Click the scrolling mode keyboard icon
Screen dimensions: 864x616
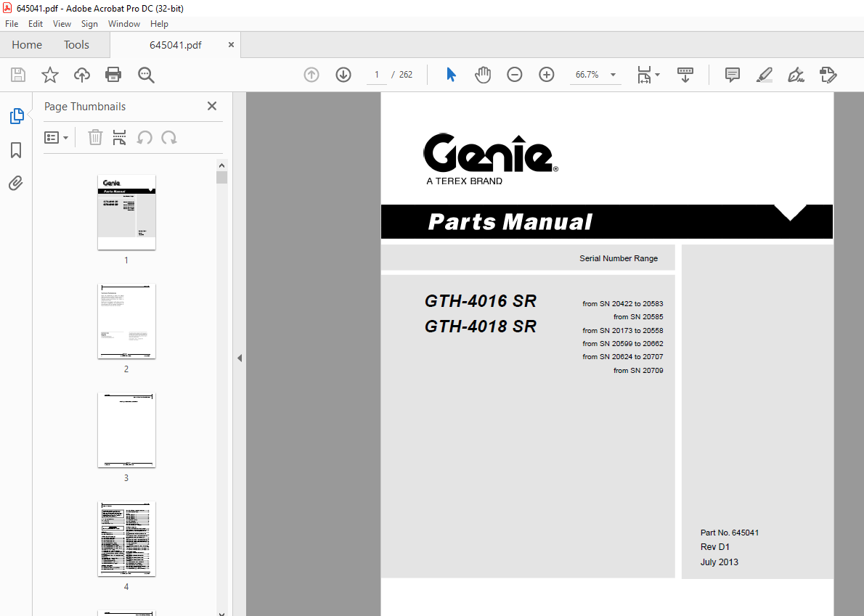point(685,75)
